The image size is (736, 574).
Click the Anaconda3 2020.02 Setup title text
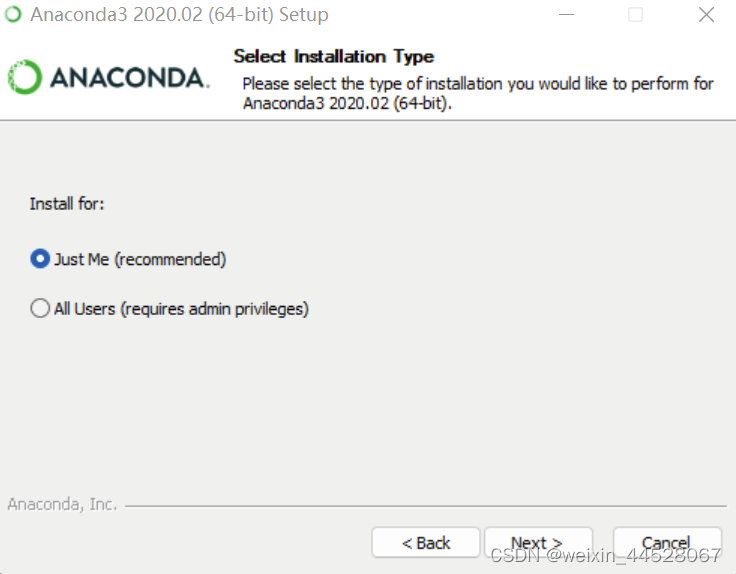[x=179, y=15]
